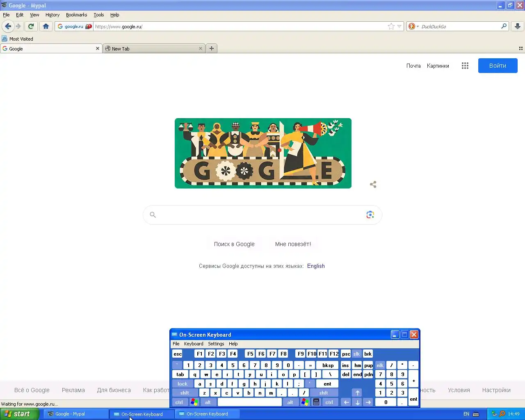Toggle the right shft key on keyboard
The width and height of the screenshot is (525, 420).
coord(324,393)
